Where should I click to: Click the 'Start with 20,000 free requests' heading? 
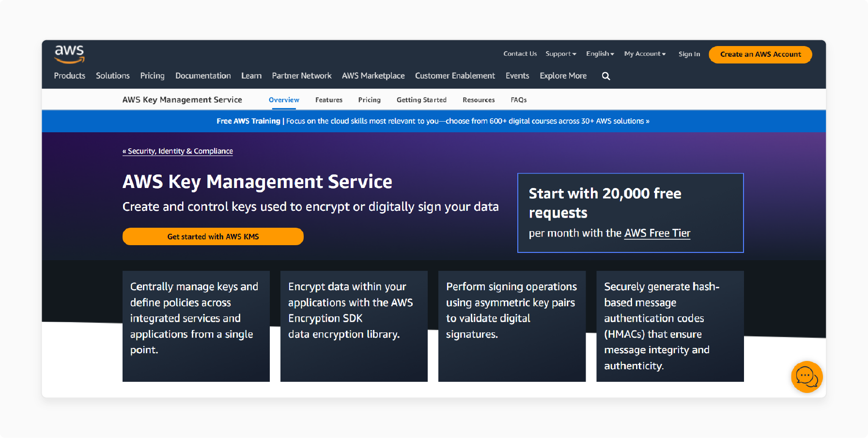(605, 203)
